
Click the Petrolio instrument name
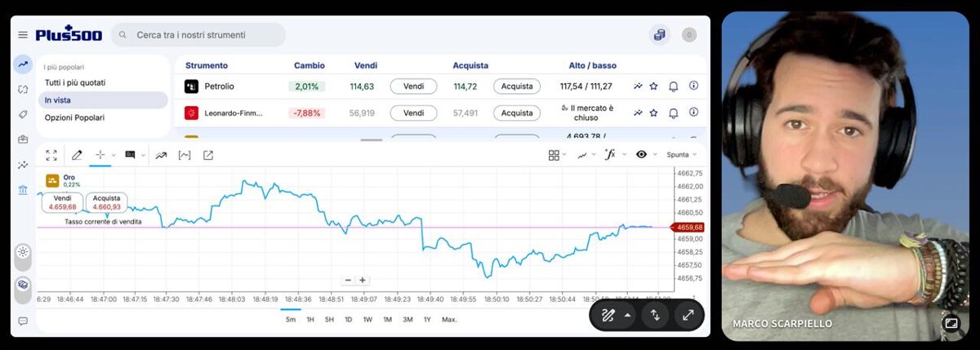pyautogui.click(x=219, y=86)
